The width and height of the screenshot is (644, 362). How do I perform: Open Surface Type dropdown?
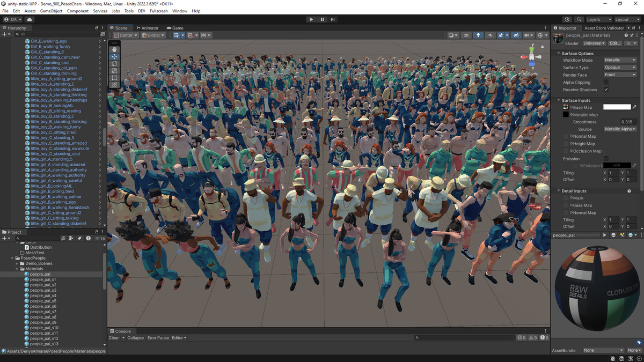coord(620,68)
